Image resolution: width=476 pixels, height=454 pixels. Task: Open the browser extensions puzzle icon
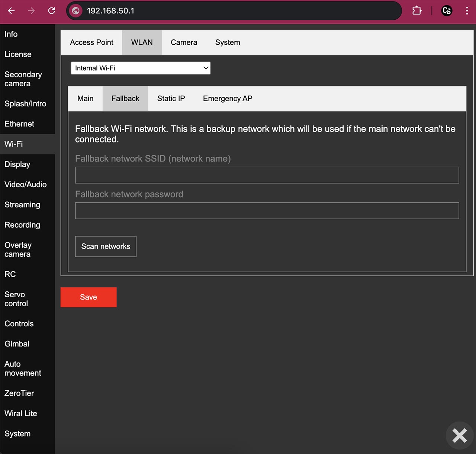417,11
